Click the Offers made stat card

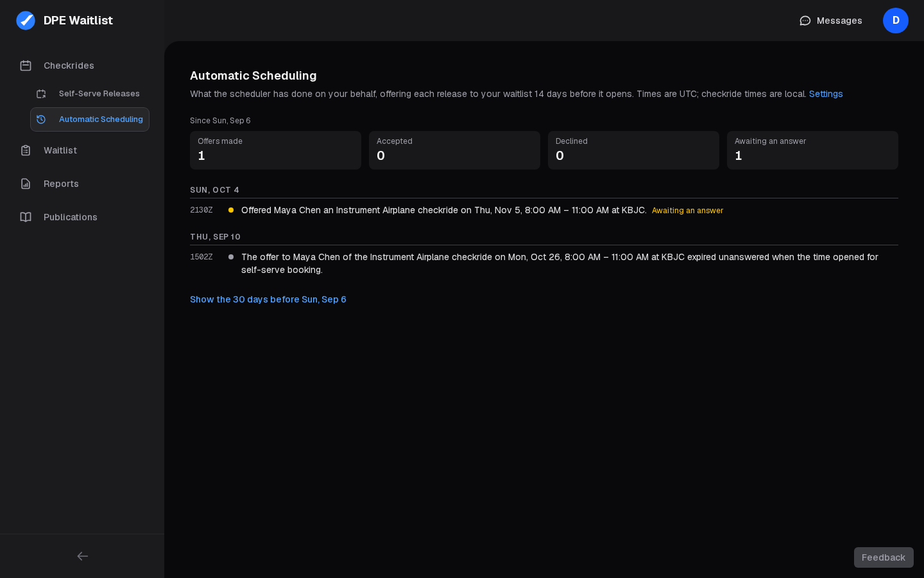pyautogui.click(x=275, y=150)
